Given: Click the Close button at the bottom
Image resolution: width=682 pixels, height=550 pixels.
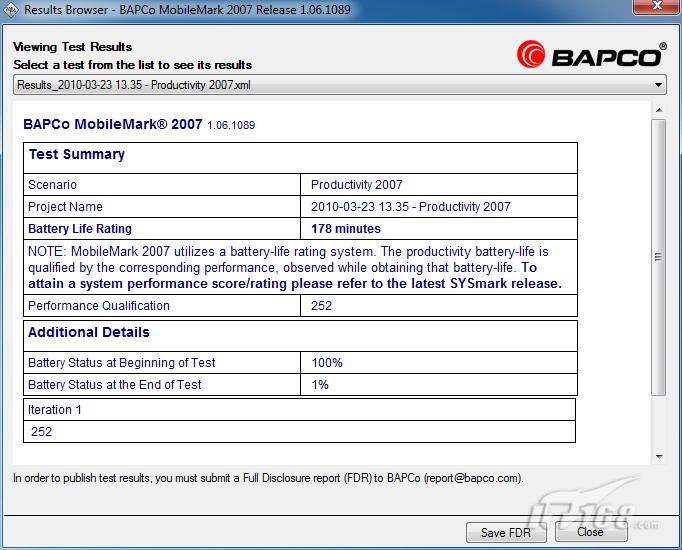Looking at the screenshot, I should 591,532.
